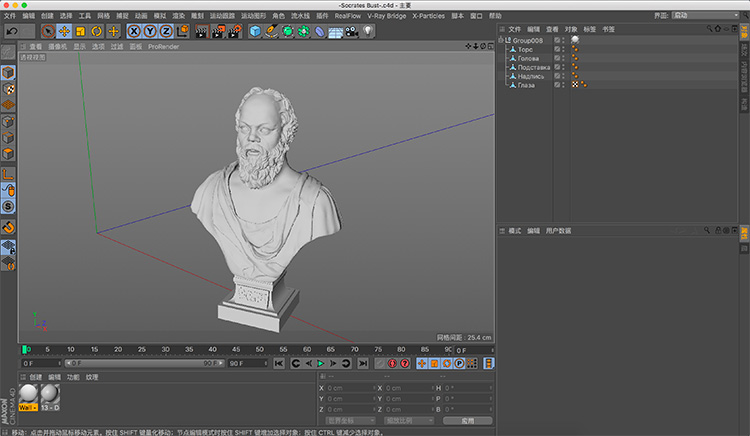Switch the coordinate system icon
The image size is (750, 436).
click(183, 32)
